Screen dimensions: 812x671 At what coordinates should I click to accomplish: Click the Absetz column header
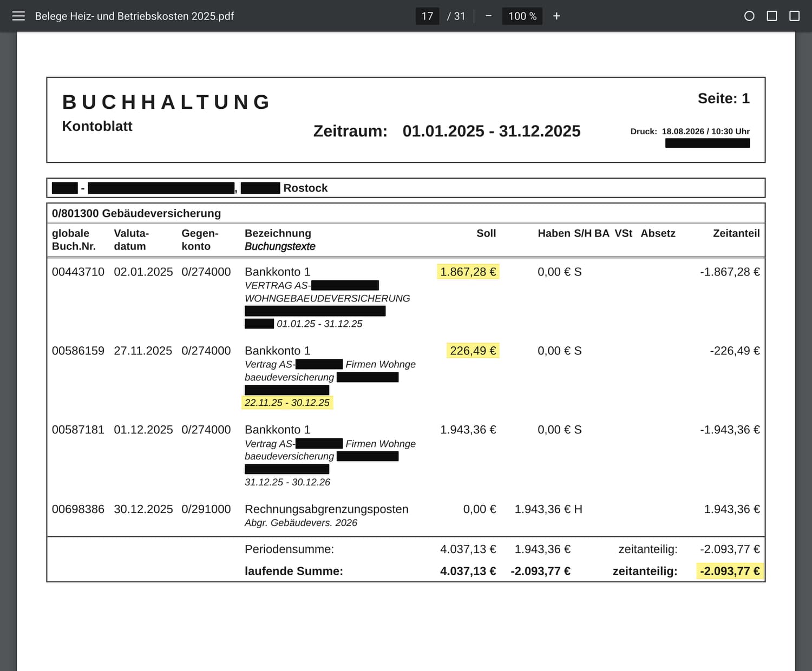658,233
